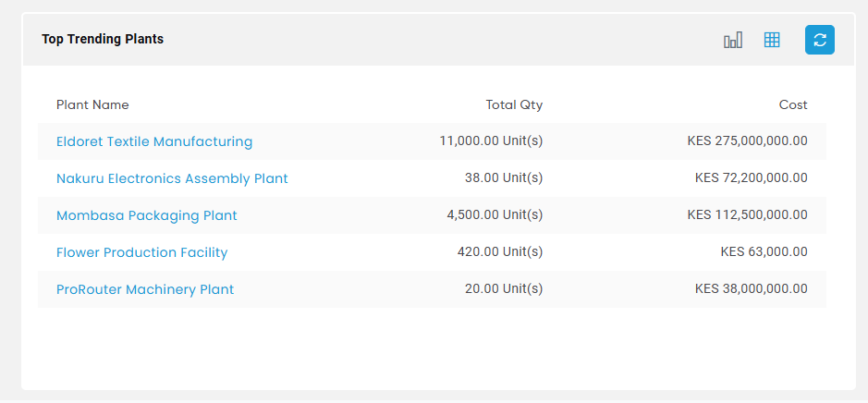
Task: Refresh the Top Trending Plants widget
Action: pos(820,40)
